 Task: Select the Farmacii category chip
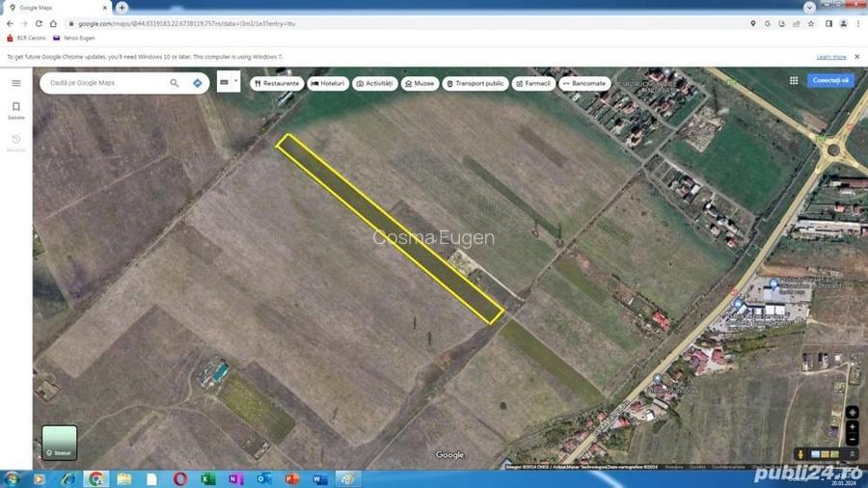coord(533,84)
